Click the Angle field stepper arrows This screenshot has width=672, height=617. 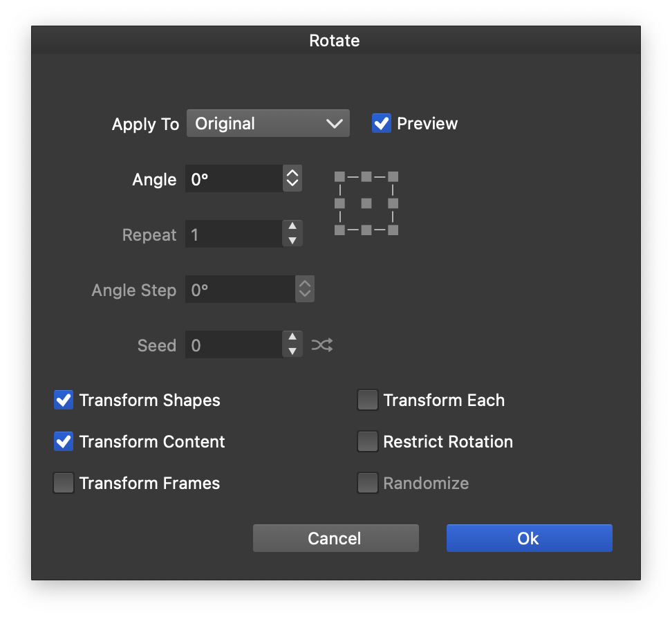click(292, 179)
